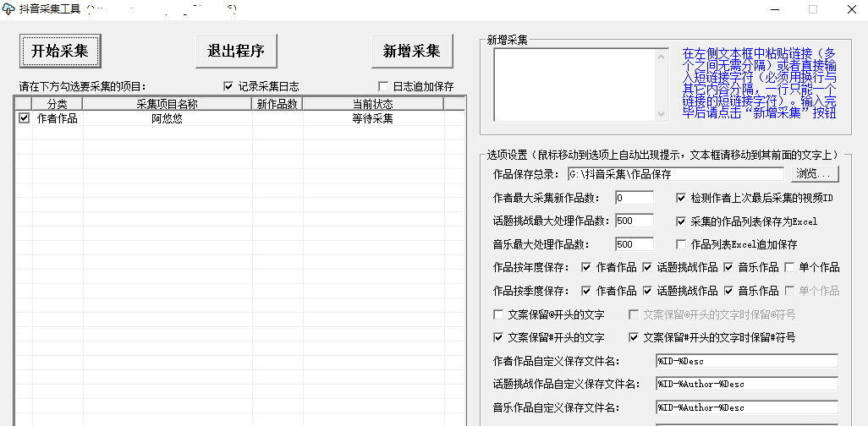868x426 pixels.
Task: Click 话题挑战作品自定义保存文件名 field
Action: click(x=747, y=384)
